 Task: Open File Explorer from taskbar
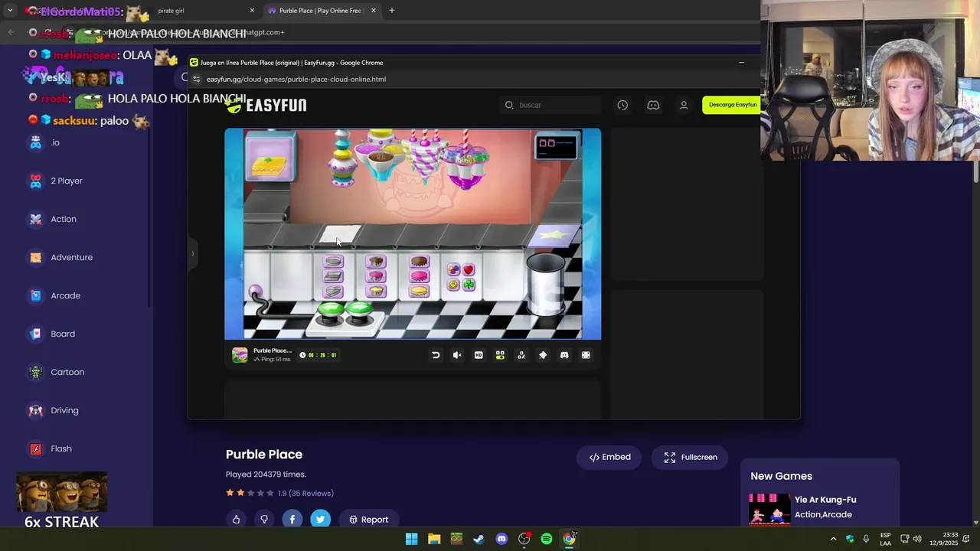(x=434, y=539)
